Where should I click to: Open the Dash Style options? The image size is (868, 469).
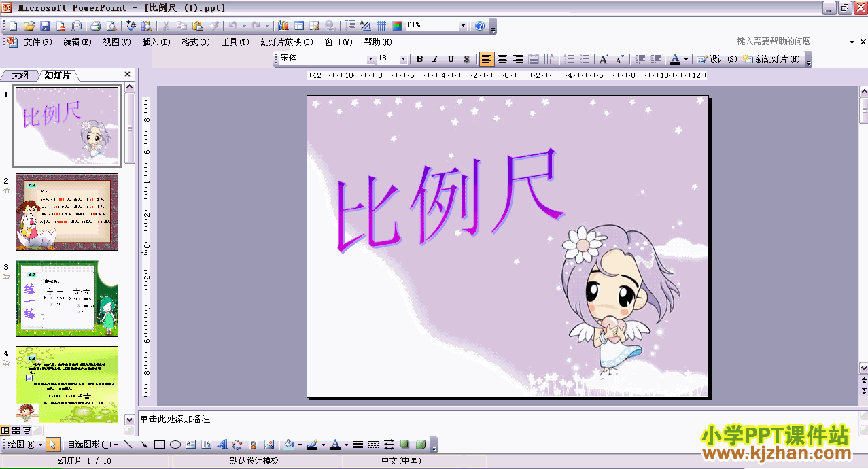373,445
